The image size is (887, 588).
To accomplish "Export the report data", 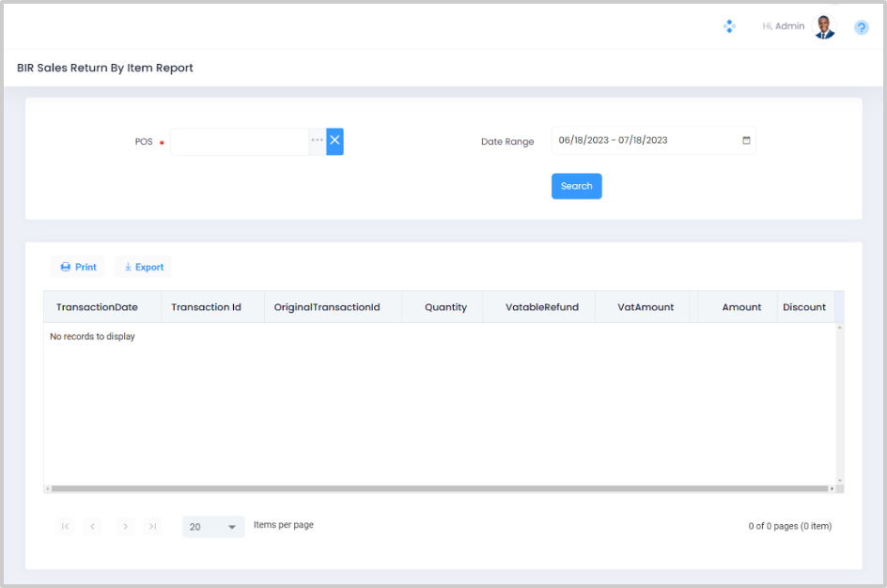I will tap(144, 267).
